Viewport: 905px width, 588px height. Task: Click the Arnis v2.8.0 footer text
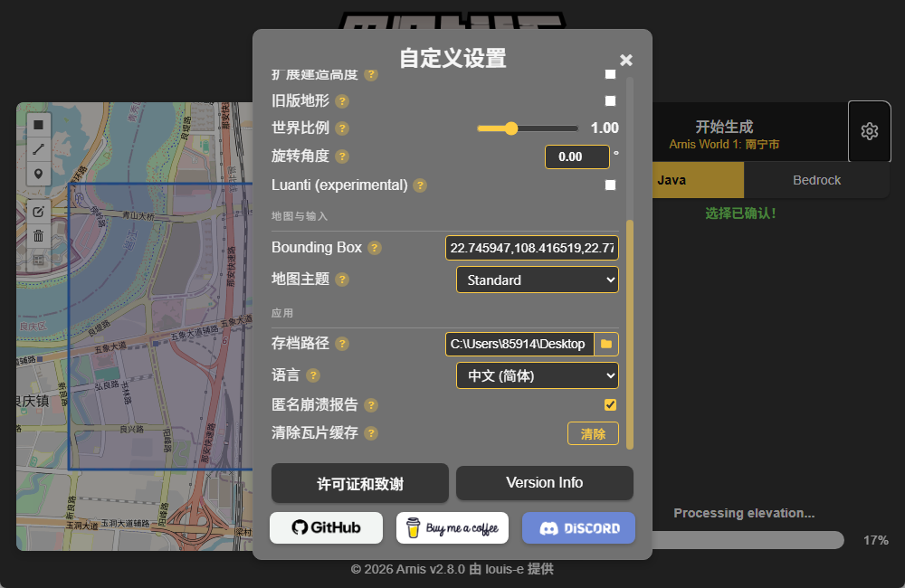point(452,569)
